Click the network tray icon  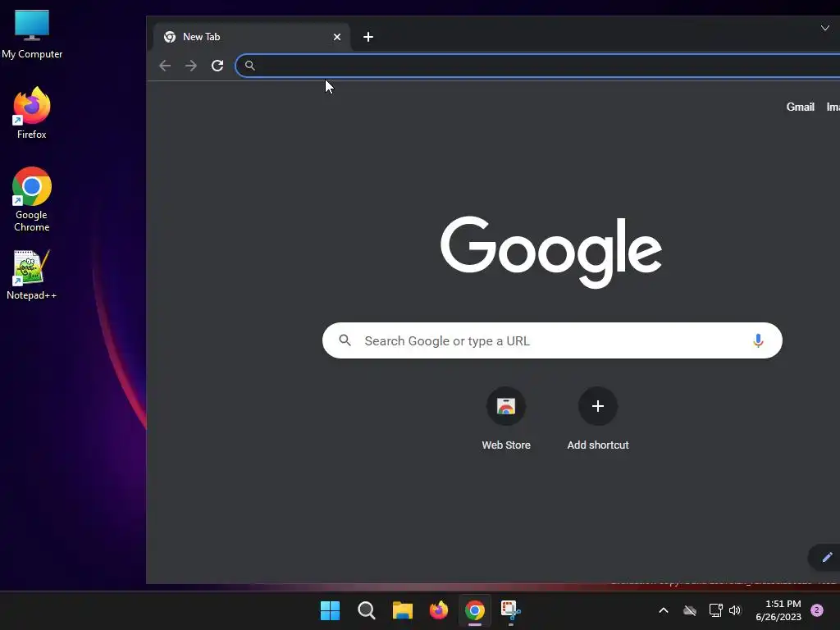tap(715, 610)
